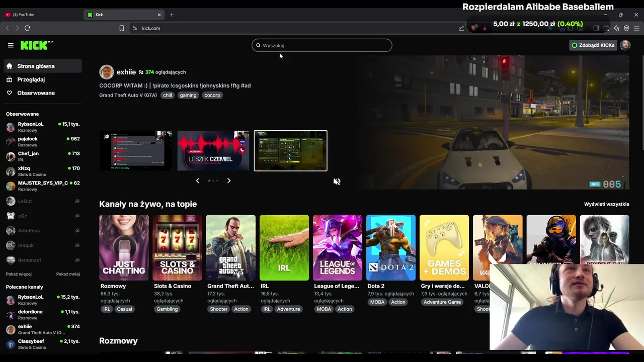Open the hamburger sidebar menu
644x362 pixels.
11,45
